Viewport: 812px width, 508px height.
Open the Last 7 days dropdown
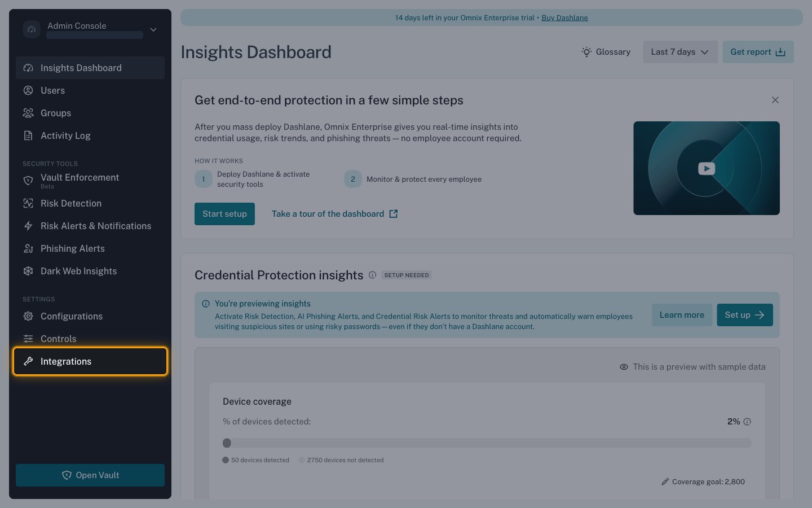(x=680, y=52)
